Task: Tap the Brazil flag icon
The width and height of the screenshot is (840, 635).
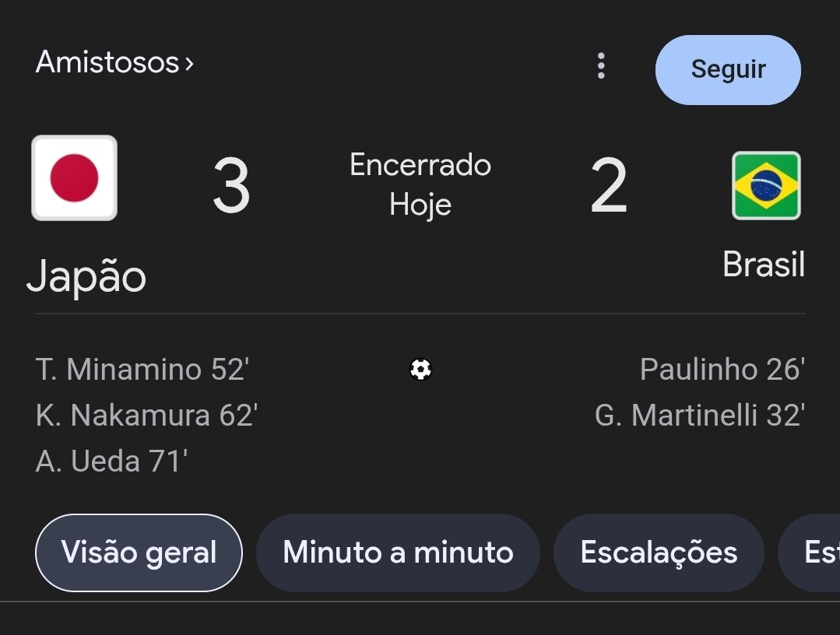Action: 766,185
